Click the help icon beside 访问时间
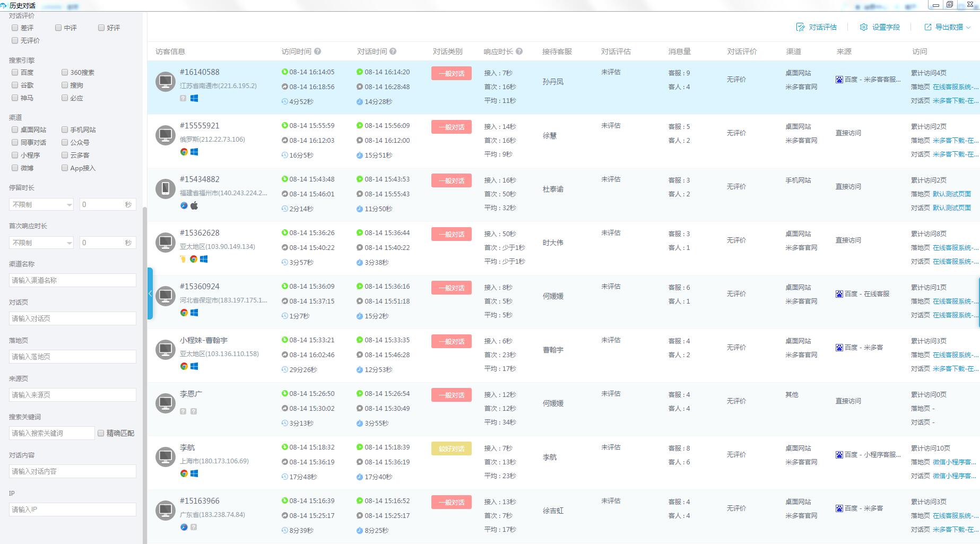This screenshot has height=544, width=980. click(317, 51)
